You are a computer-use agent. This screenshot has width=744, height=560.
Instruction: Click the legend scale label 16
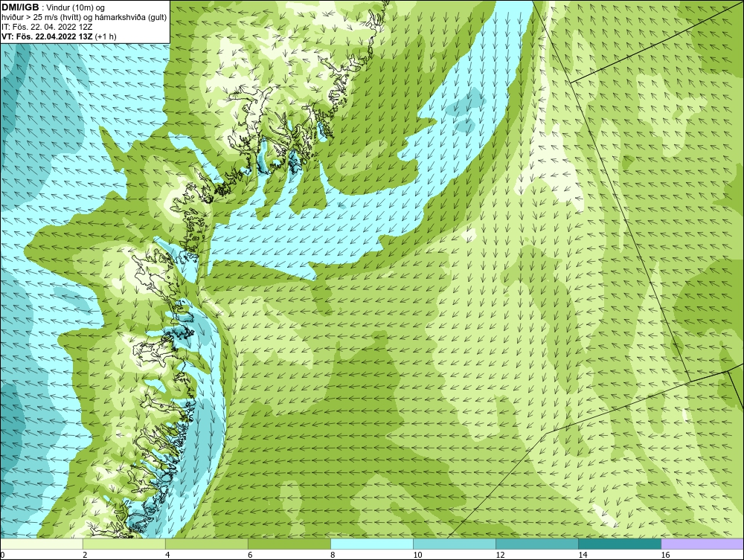[x=665, y=556]
